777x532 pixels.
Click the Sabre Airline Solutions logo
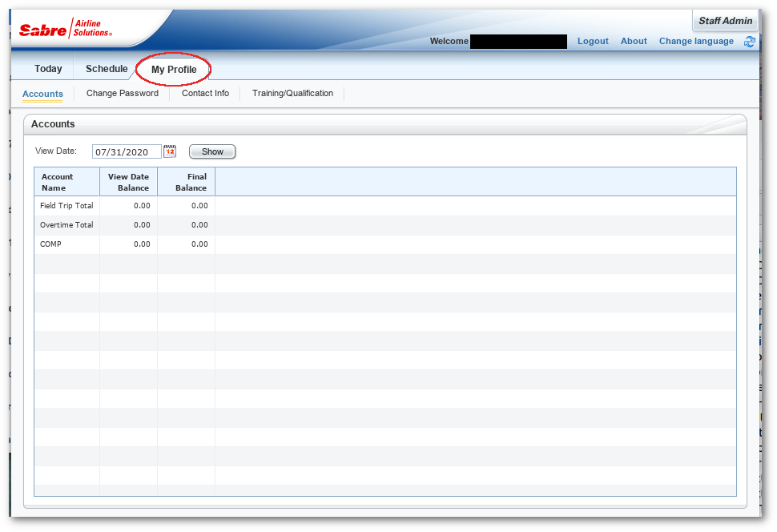pos(66,29)
